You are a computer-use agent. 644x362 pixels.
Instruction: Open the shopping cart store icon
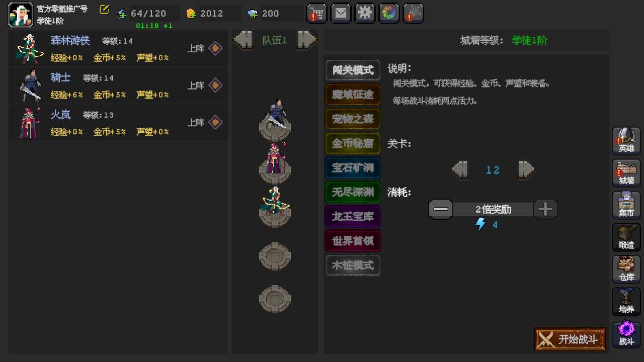pyautogui.click(x=316, y=14)
